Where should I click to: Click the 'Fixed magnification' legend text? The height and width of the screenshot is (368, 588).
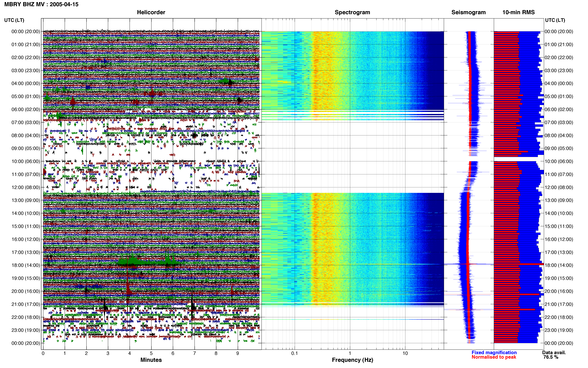click(494, 353)
